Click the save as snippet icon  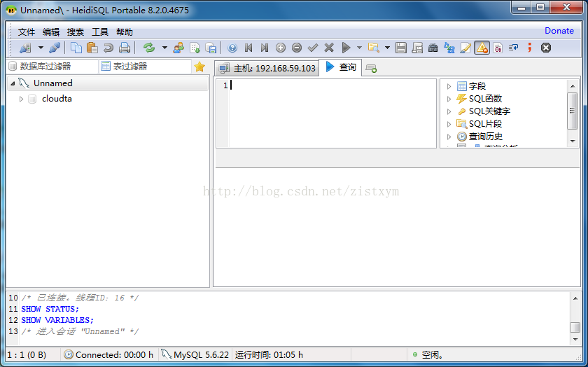click(x=417, y=48)
